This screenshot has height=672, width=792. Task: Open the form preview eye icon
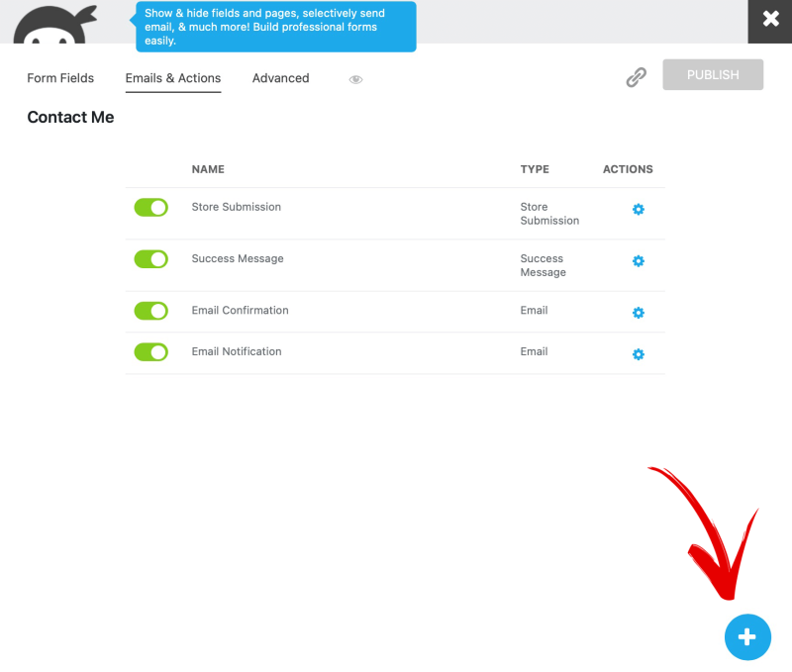coord(355,78)
